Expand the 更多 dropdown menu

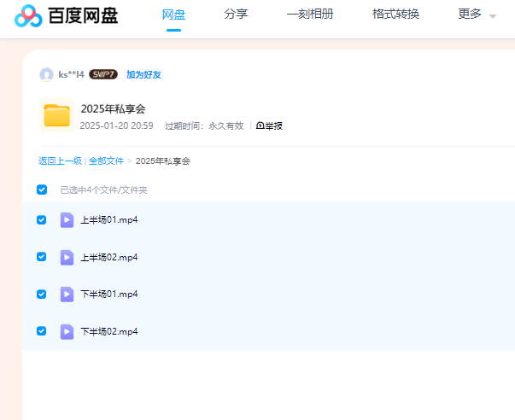coord(477,15)
